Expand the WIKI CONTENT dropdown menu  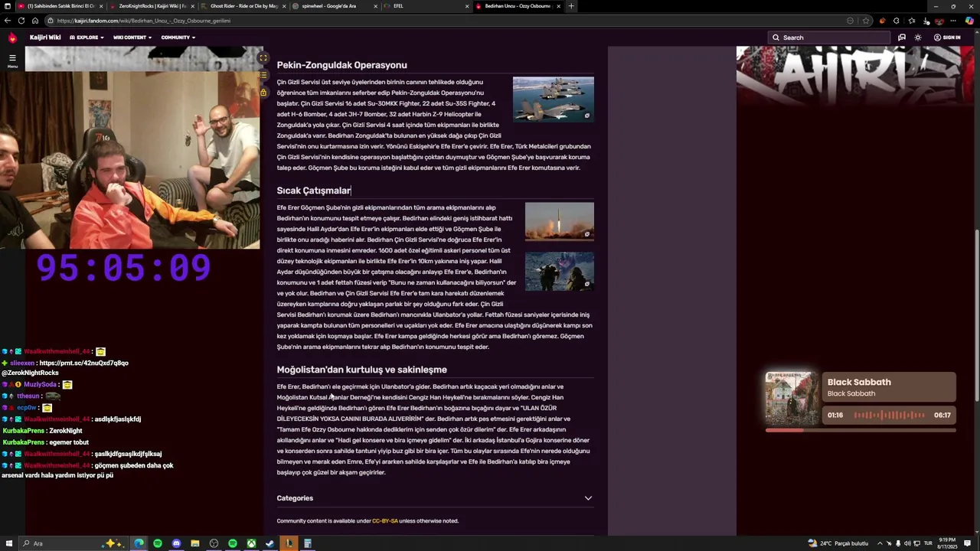(x=132, y=37)
